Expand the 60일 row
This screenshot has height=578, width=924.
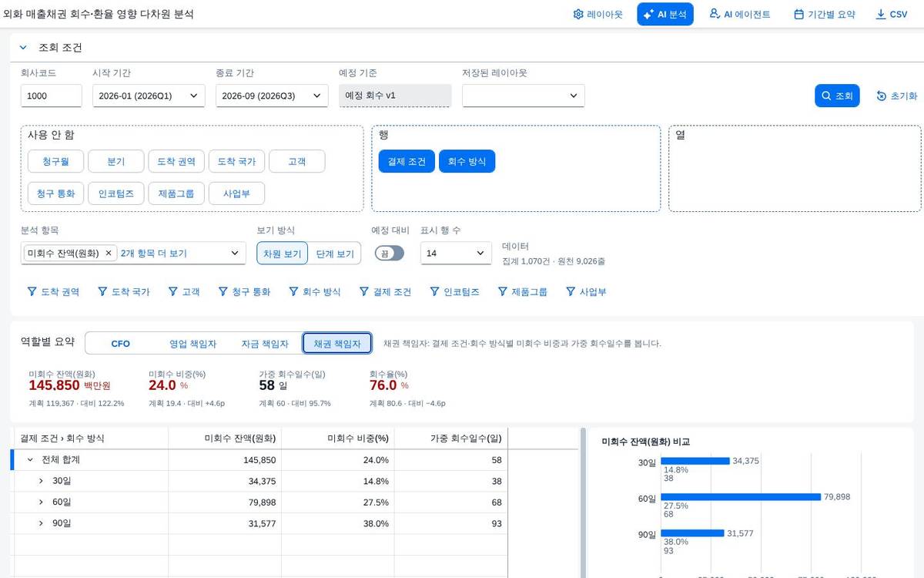pyautogui.click(x=41, y=502)
